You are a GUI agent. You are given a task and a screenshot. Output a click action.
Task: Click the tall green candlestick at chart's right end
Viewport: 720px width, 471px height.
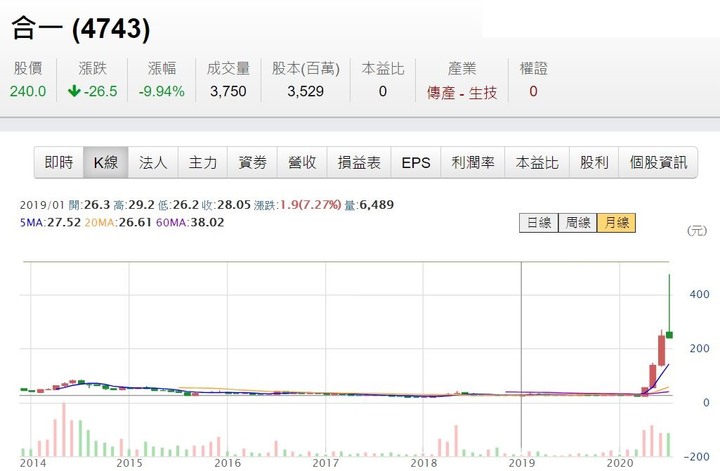click(669, 307)
